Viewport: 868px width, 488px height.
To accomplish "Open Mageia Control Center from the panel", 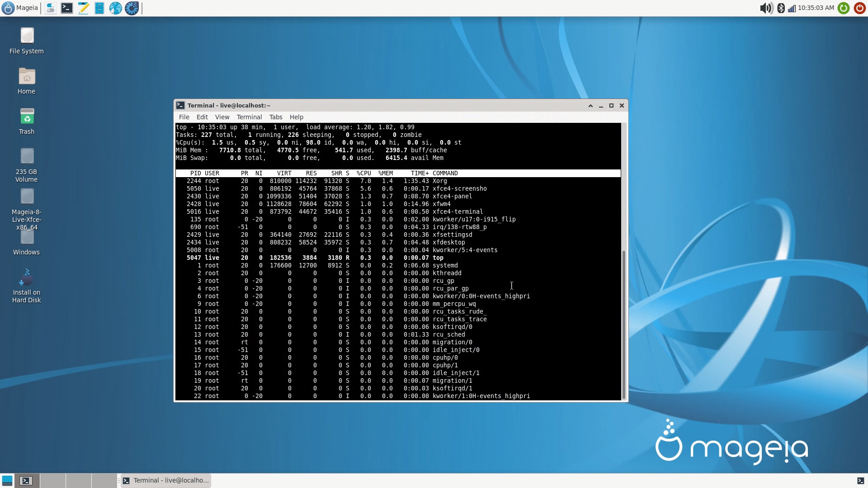I will coord(132,8).
